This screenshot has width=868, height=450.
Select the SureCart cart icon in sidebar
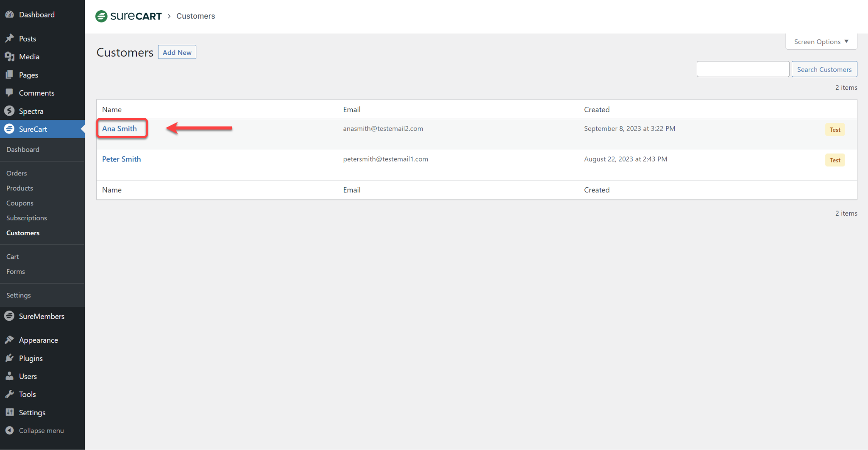click(9, 129)
